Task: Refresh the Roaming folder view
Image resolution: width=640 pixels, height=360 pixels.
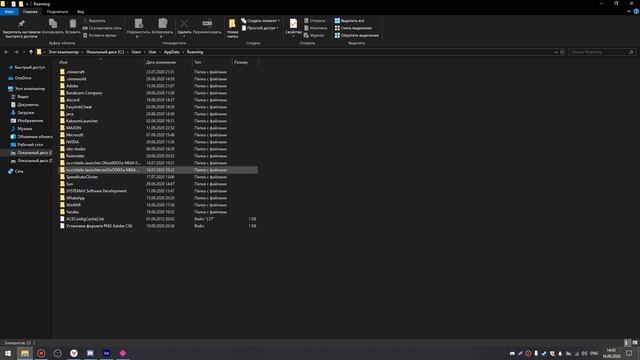Action: 562,52
